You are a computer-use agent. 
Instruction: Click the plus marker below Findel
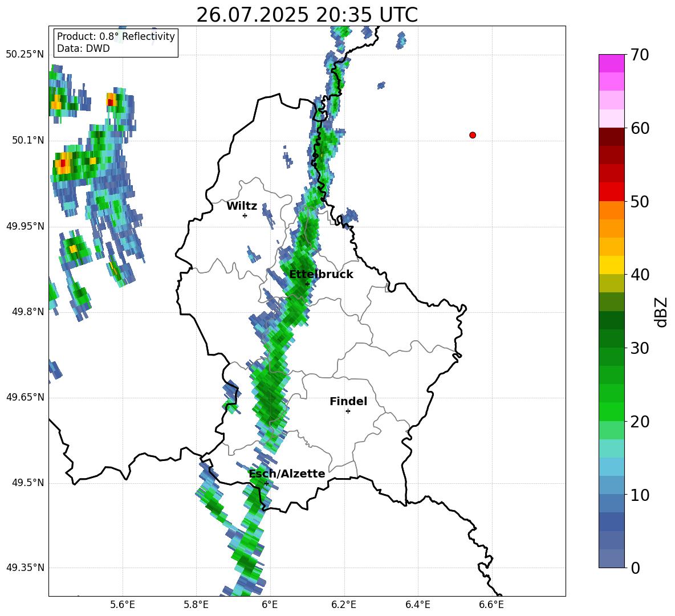point(348,411)
